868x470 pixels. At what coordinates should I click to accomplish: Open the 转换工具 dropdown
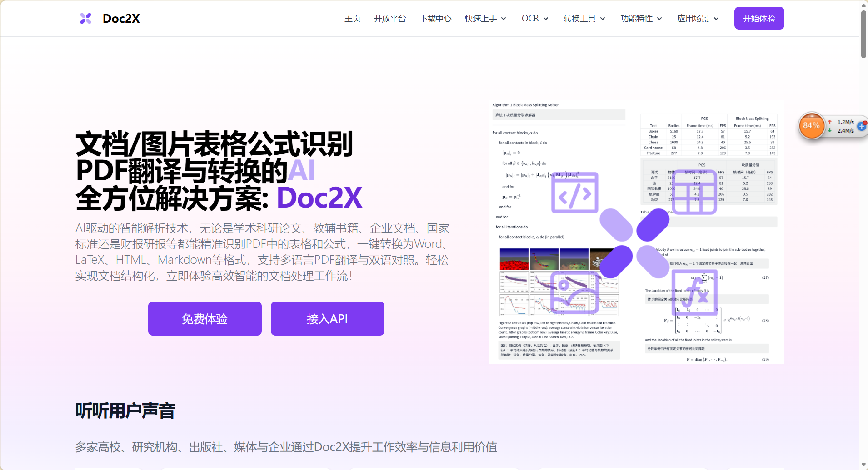pyautogui.click(x=584, y=19)
